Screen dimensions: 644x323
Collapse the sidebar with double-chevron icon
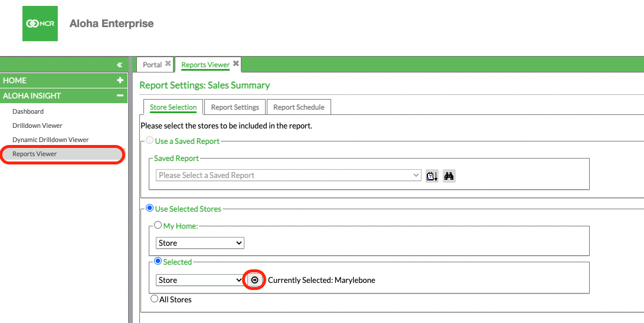119,65
